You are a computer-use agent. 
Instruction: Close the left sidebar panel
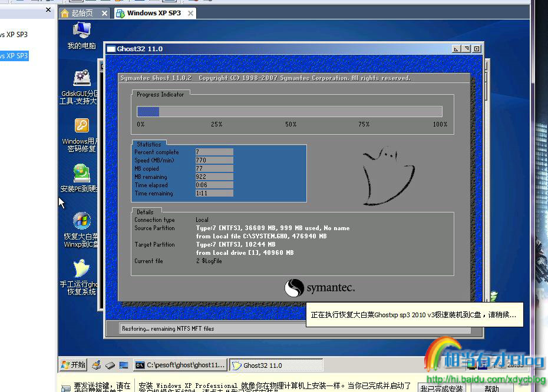[48, 10]
